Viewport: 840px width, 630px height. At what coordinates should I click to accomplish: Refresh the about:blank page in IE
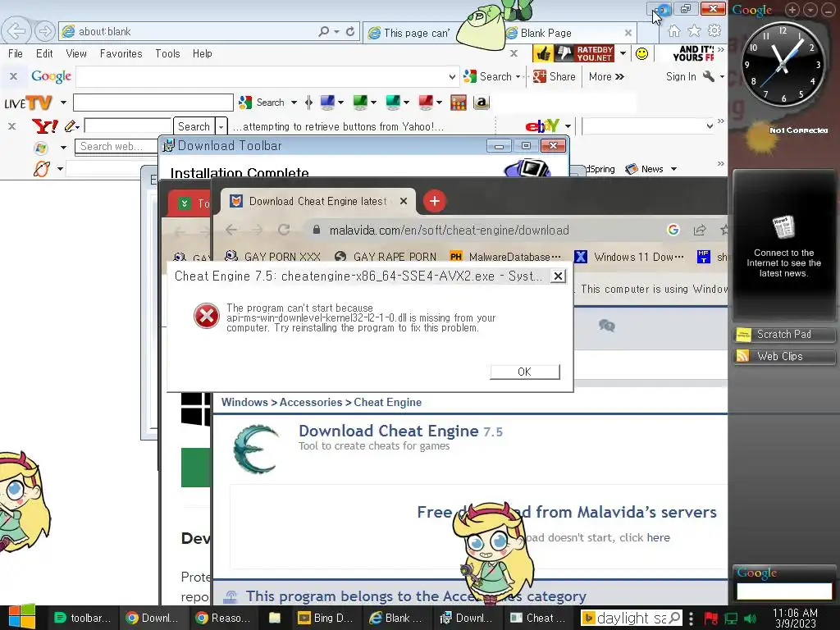click(350, 32)
